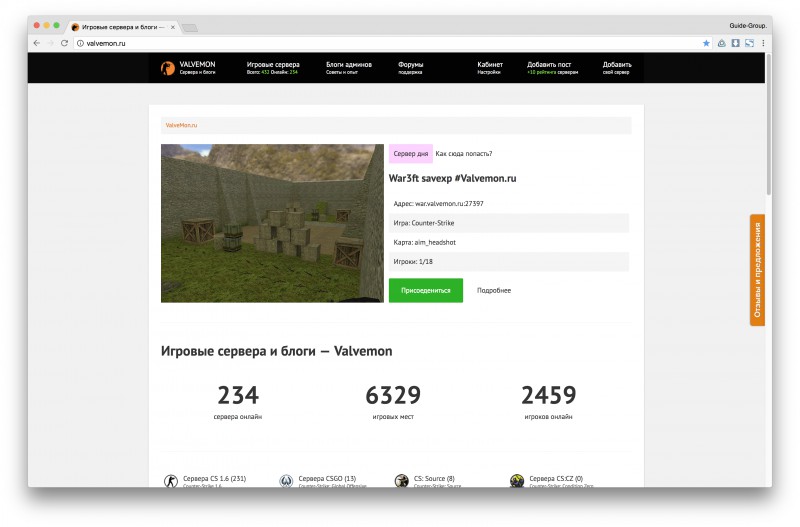Click Добавить свой сервер in navigation

point(617,68)
